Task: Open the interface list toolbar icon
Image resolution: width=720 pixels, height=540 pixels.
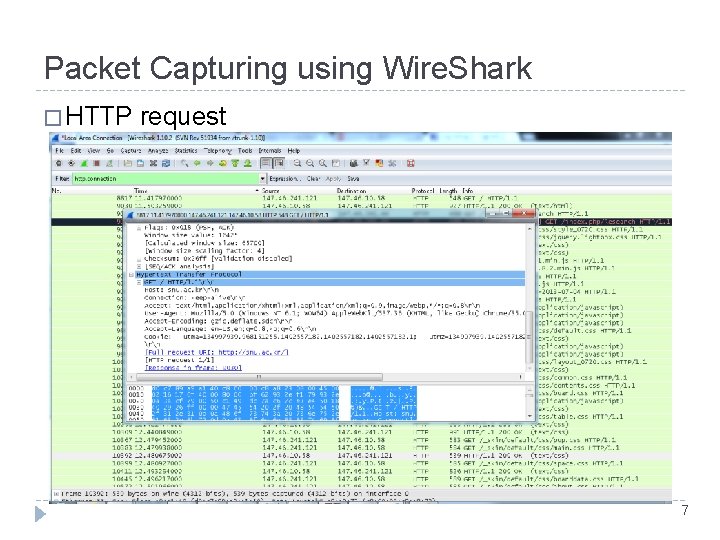Action: click(58, 163)
